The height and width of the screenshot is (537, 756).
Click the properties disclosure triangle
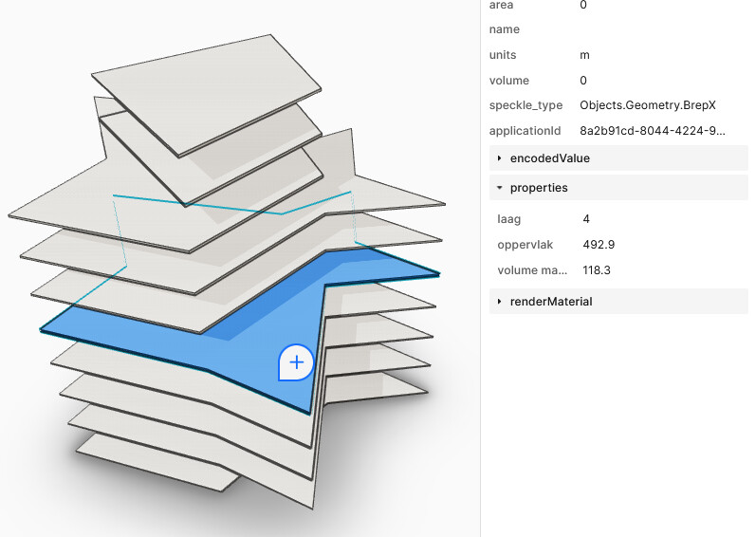(499, 188)
